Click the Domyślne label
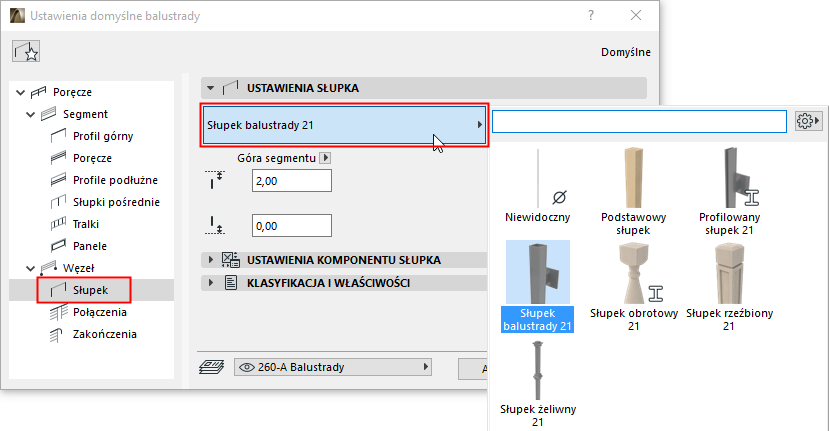Viewport: 829px width, 431px height. tap(625, 52)
